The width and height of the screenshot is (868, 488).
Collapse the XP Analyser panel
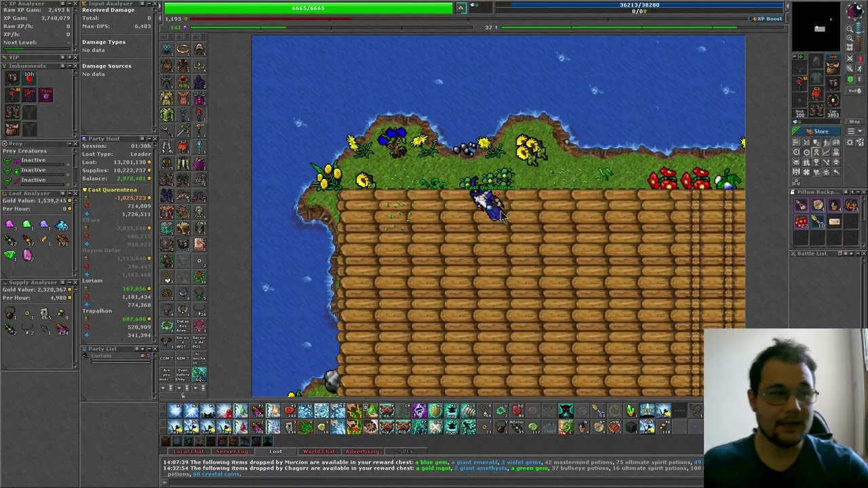click(68, 4)
